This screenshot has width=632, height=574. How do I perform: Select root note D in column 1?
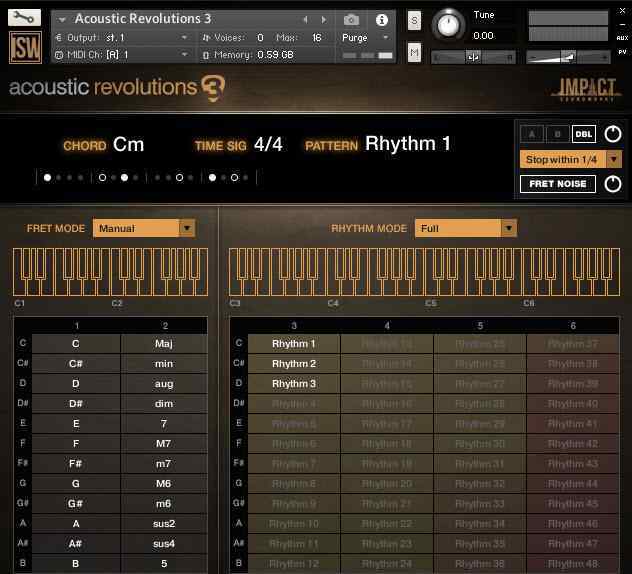(x=76, y=383)
